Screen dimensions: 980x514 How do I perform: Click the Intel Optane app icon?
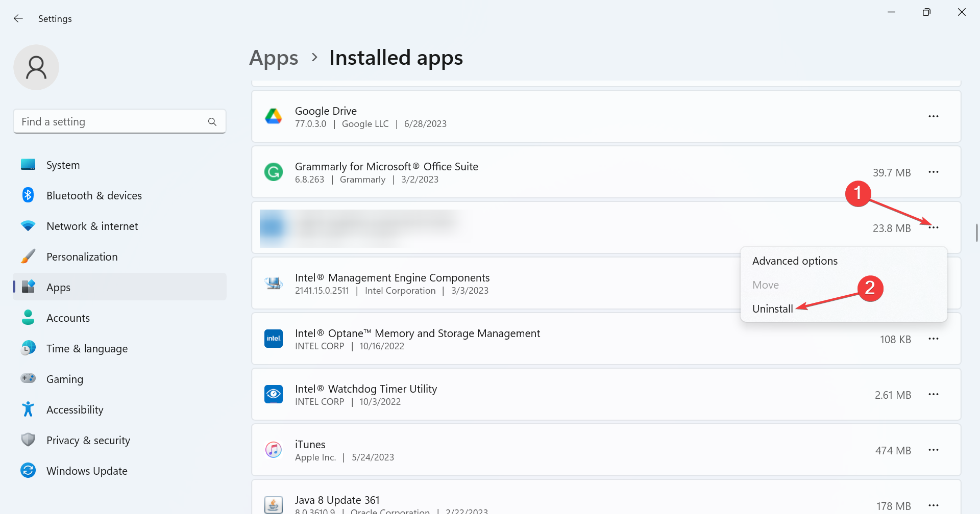(x=274, y=339)
